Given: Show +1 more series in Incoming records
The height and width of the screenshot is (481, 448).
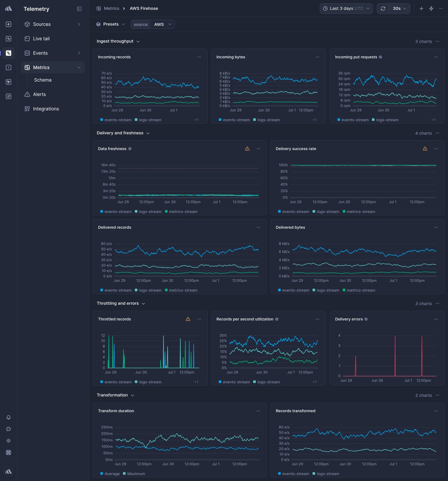Looking at the screenshot, I should (x=196, y=120).
